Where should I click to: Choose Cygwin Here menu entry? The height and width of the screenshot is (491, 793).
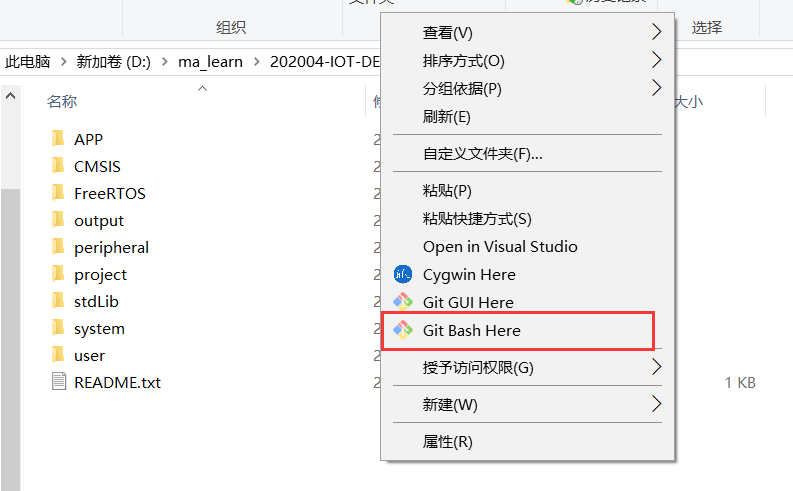coord(527,275)
